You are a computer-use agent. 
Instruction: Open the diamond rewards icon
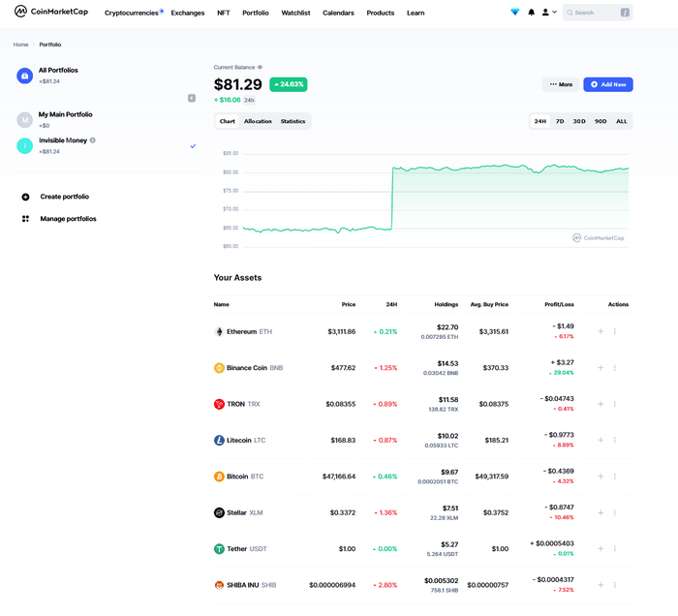pos(514,13)
